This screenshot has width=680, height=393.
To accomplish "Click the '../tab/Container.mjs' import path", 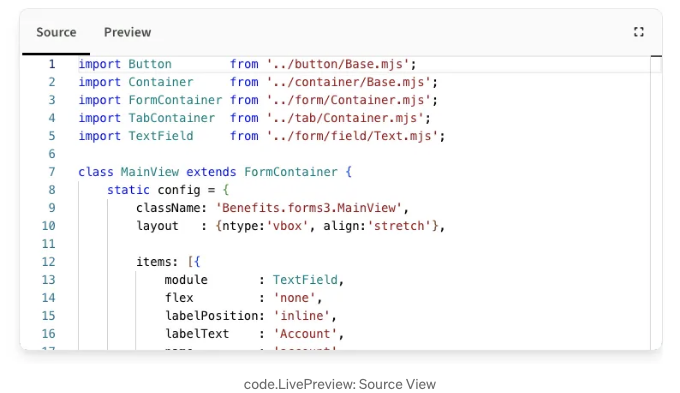I will [x=345, y=118].
